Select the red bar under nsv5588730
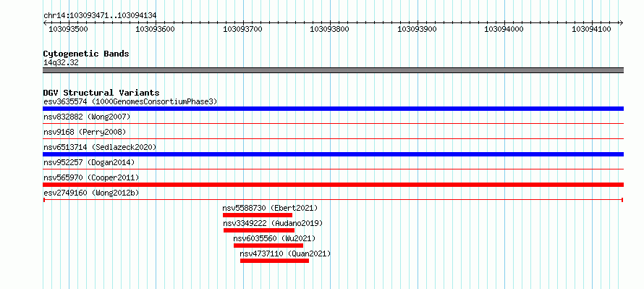 (x=258, y=215)
